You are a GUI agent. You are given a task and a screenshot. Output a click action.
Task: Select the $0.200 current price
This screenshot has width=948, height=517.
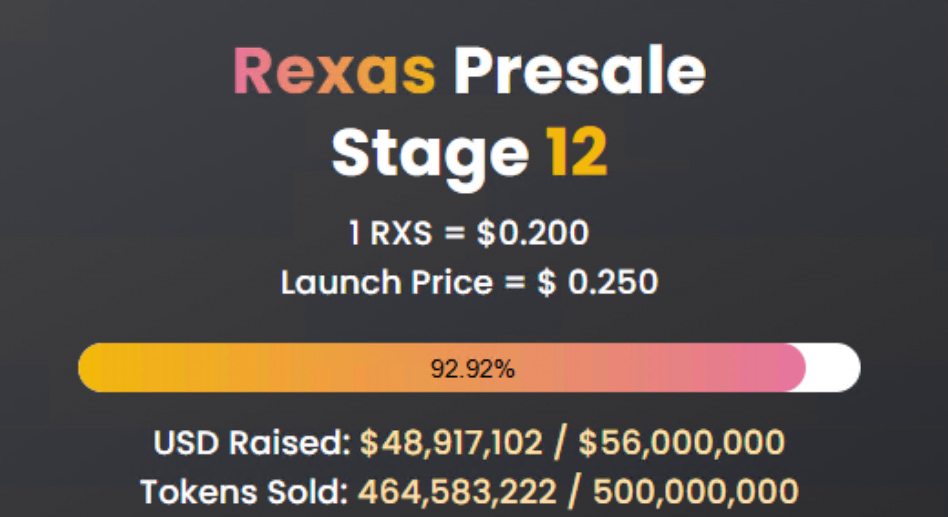(532, 234)
